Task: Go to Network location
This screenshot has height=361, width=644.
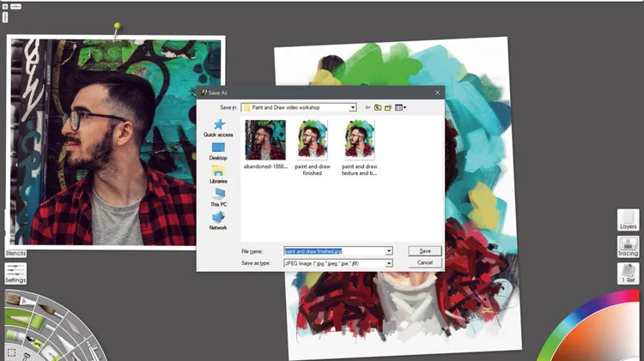Action: coord(218,221)
